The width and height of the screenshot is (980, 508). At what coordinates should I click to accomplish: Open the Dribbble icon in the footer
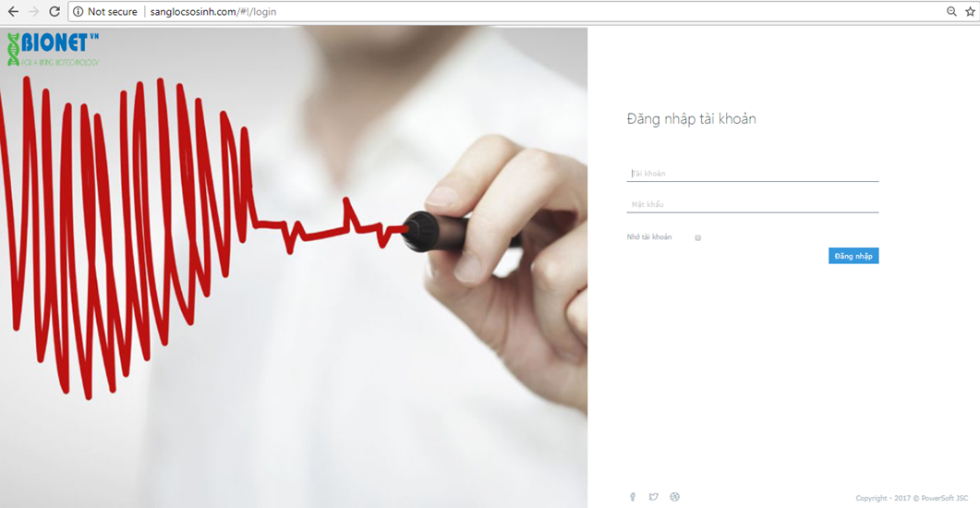tap(674, 497)
